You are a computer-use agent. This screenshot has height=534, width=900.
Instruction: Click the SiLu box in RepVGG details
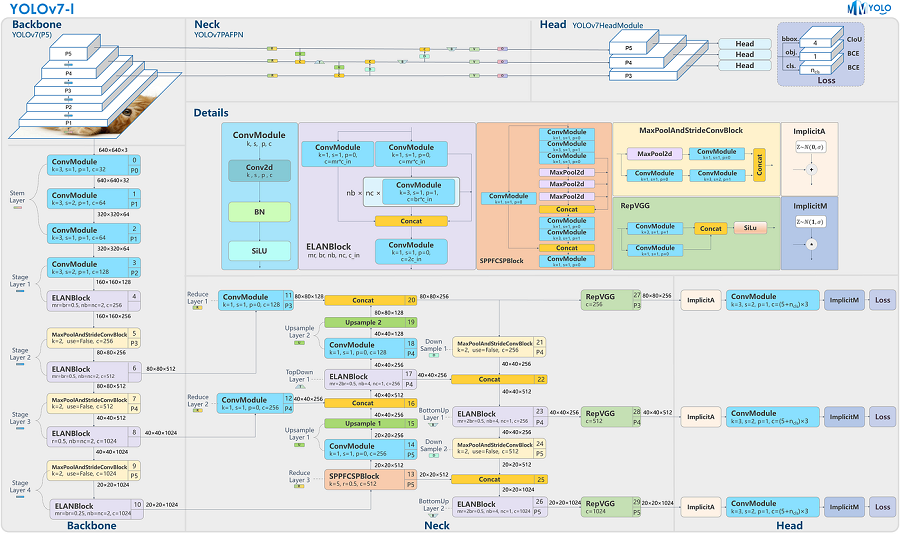pyautogui.click(x=750, y=228)
